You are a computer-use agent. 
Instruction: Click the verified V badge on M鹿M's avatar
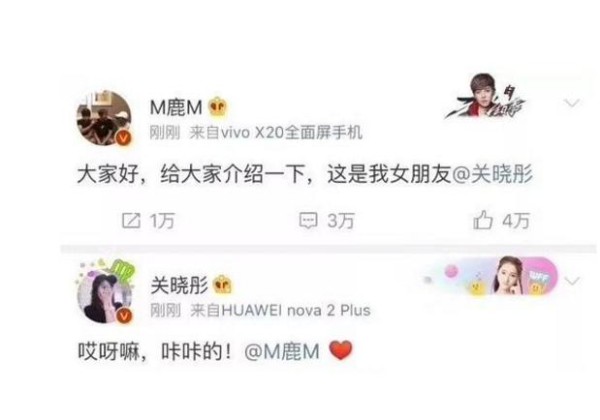(x=123, y=138)
